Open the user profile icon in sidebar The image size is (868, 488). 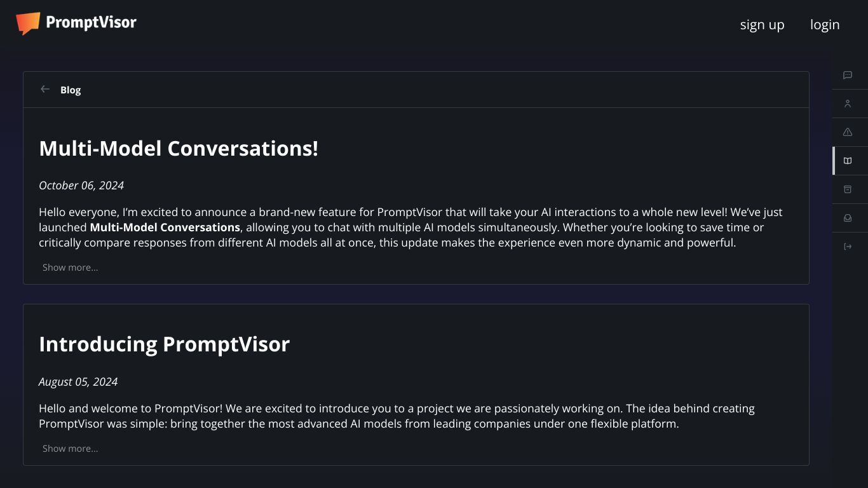(x=847, y=104)
